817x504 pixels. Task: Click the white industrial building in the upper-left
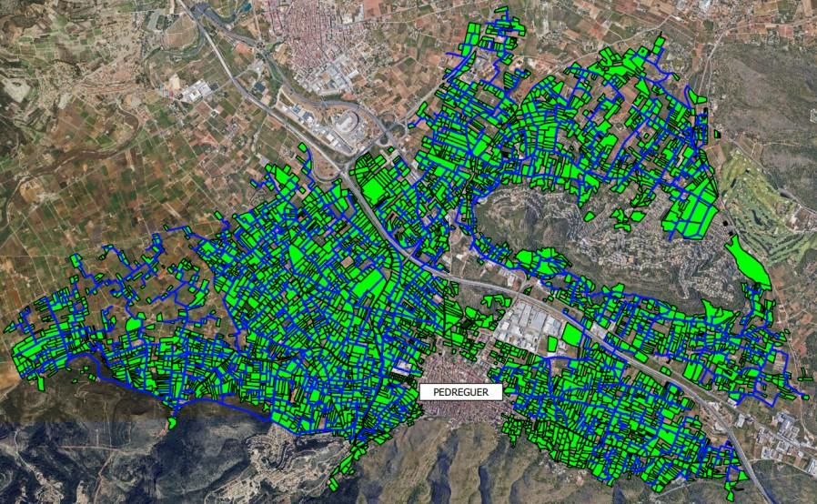pos(194,91)
